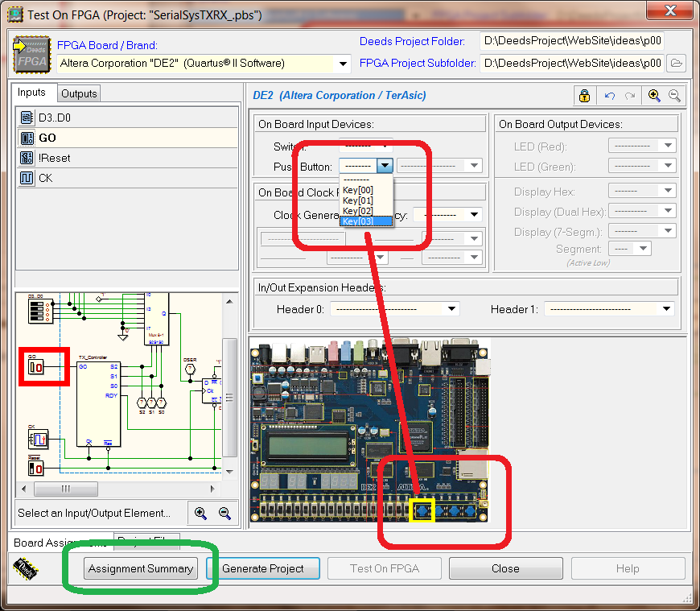Choose Key[01] from the list
The height and width of the screenshot is (611, 700).
[x=366, y=200]
